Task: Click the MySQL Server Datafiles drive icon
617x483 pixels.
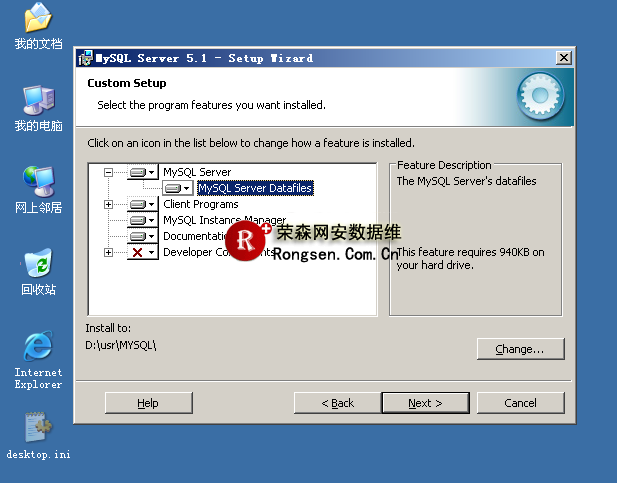Action: click(177, 188)
